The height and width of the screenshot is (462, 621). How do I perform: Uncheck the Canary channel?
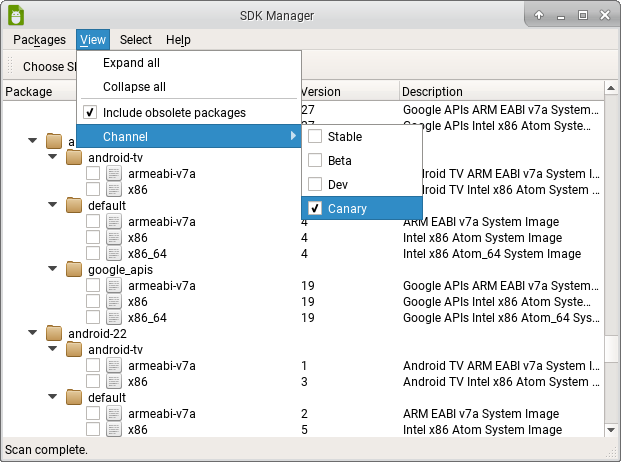pos(315,208)
